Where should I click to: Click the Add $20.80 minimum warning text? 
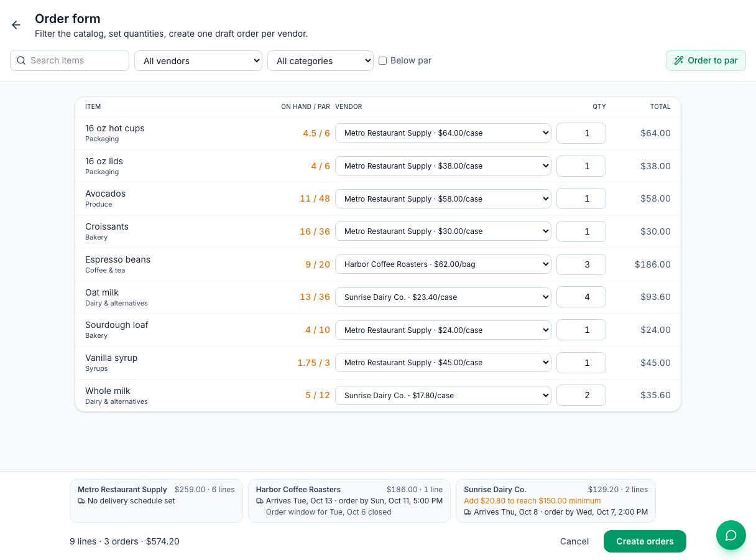pos(532,501)
